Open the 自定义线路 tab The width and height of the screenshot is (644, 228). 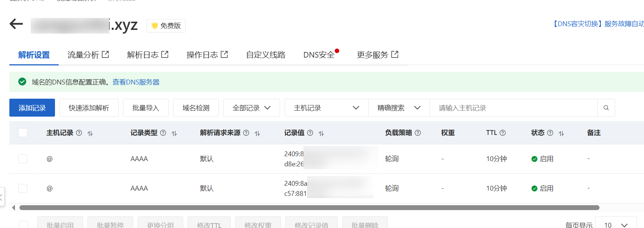pyautogui.click(x=266, y=55)
